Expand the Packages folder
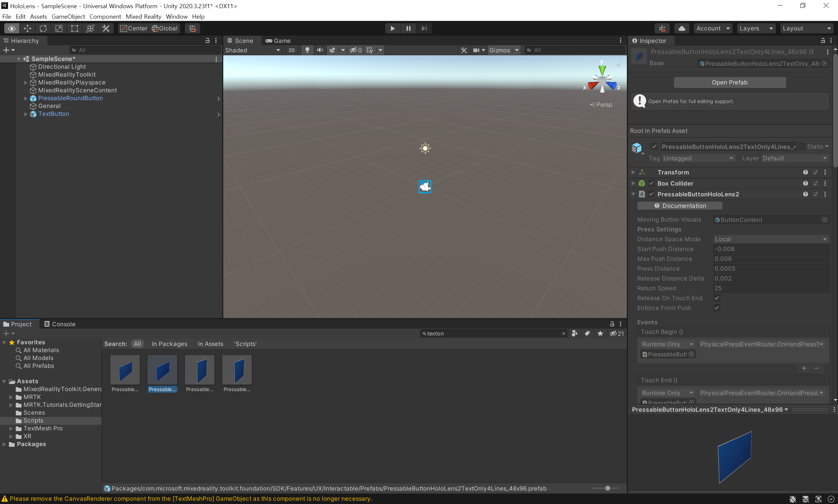 point(4,444)
